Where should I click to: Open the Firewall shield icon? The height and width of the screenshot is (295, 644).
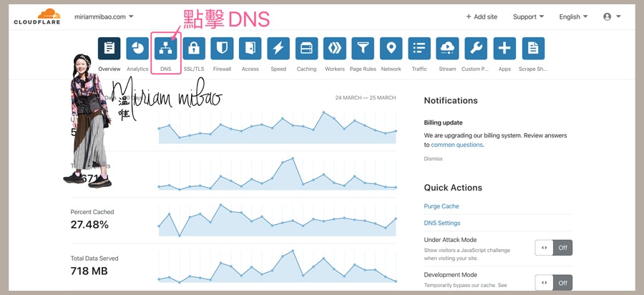pyautogui.click(x=223, y=49)
